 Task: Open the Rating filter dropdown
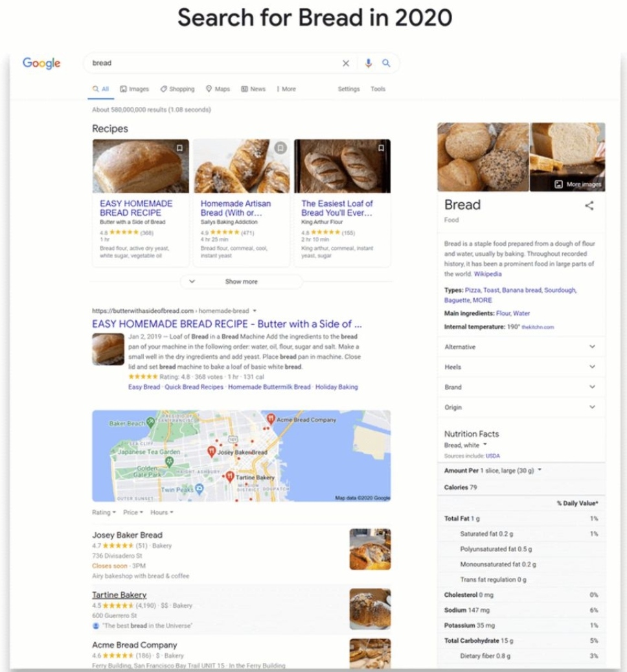coord(104,512)
